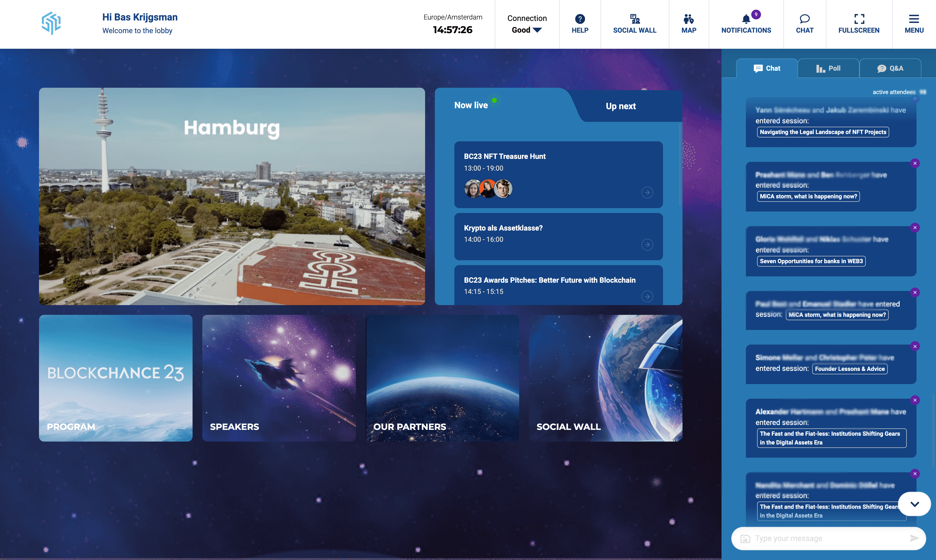936x560 pixels.
Task: Switch to the Poll tab
Action: (829, 68)
